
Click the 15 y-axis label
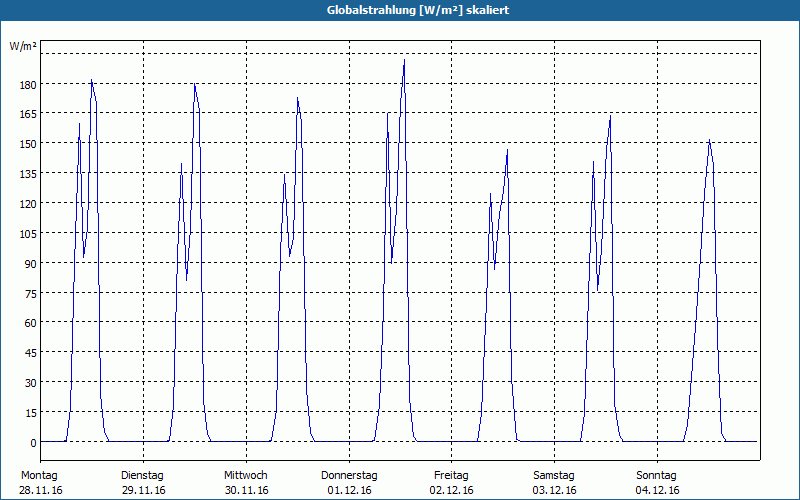coord(30,413)
